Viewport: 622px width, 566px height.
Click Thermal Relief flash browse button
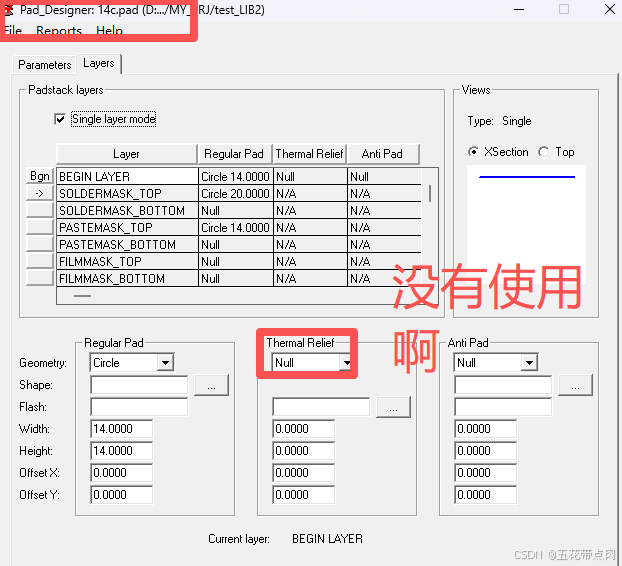coord(393,407)
